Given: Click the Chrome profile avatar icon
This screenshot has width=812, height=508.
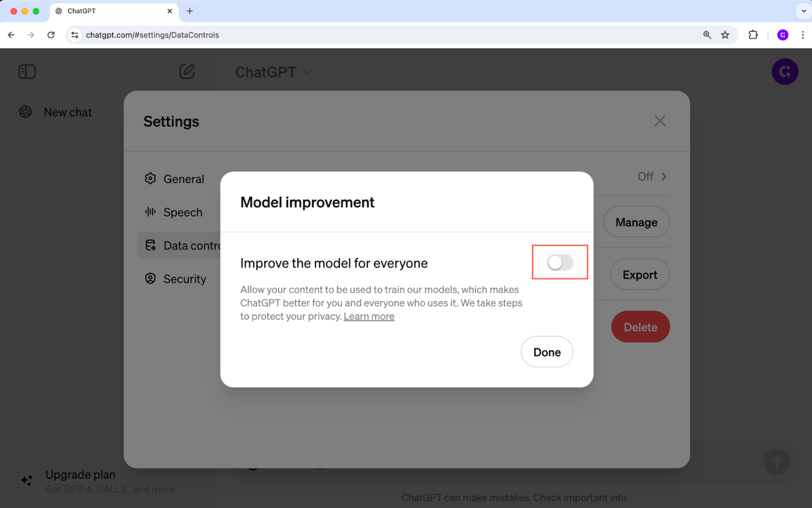Looking at the screenshot, I should point(783,35).
